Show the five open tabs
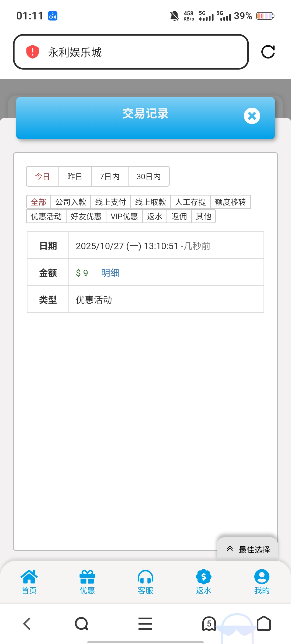The image size is (291, 644). point(209,624)
